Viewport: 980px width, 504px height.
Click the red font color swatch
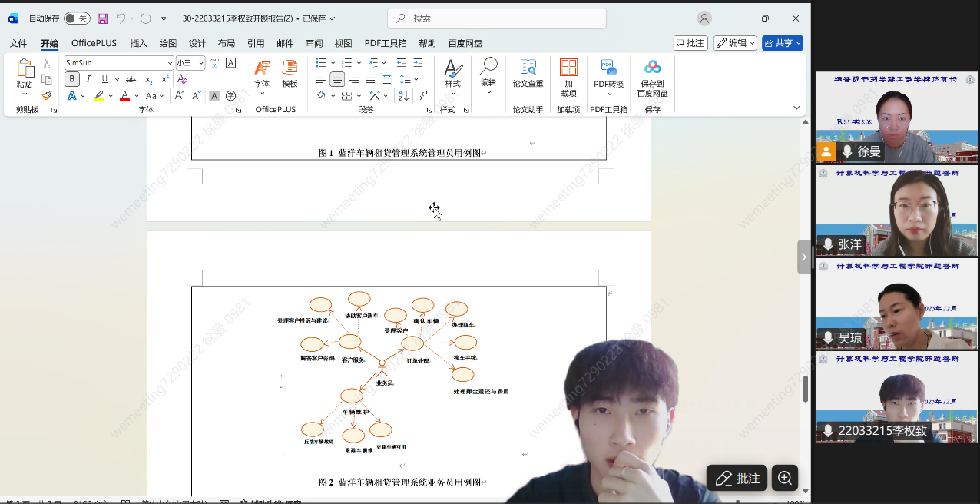(x=124, y=96)
